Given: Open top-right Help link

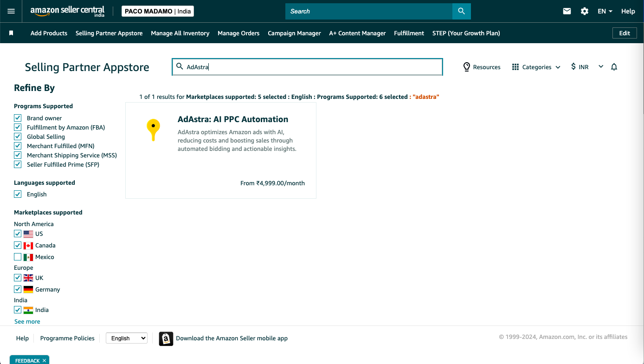Looking at the screenshot, I should pyautogui.click(x=628, y=11).
